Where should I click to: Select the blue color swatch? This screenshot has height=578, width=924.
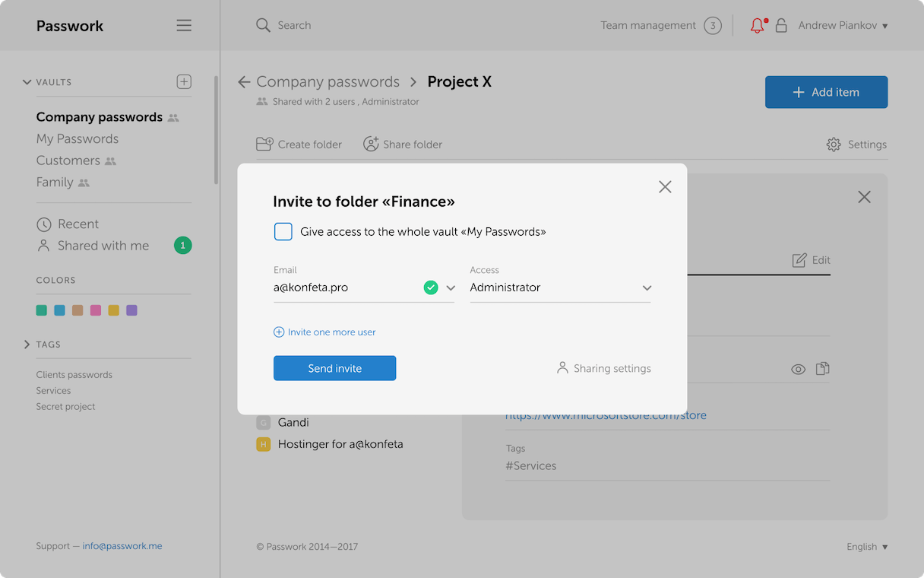point(59,310)
